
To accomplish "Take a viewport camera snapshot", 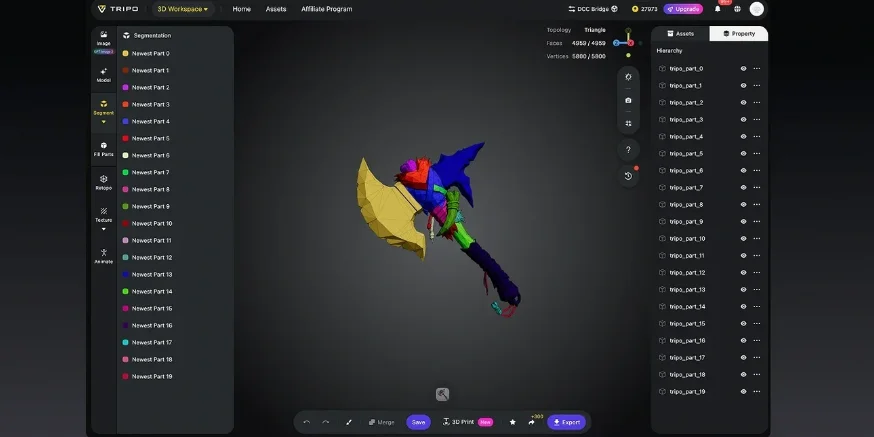I will coord(628,100).
